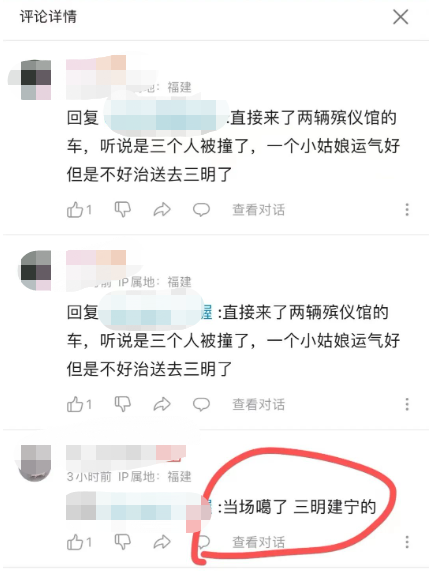433x576 pixels.
Task: Dislike the first comment with thumbs-down
Action: [123, 210]
